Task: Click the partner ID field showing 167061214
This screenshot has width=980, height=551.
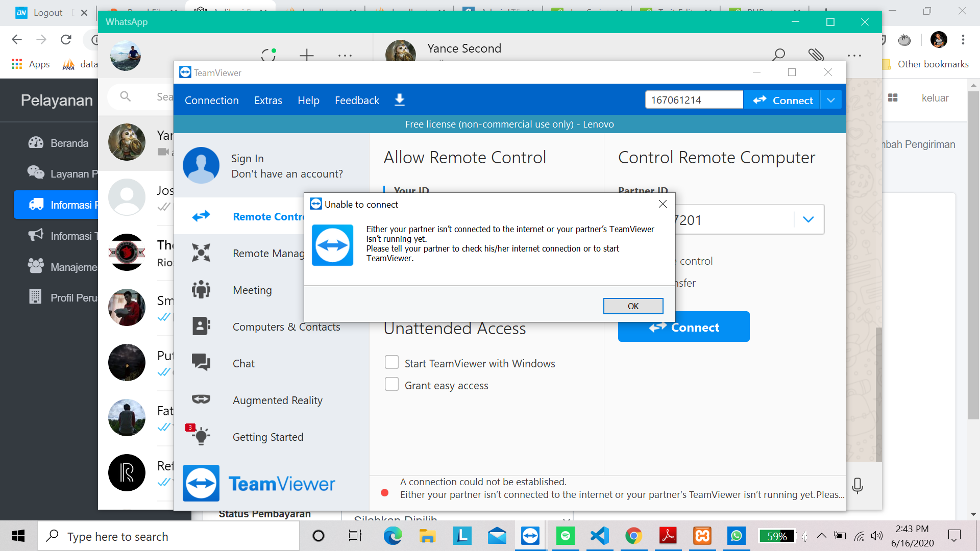Action: (693, 100)
